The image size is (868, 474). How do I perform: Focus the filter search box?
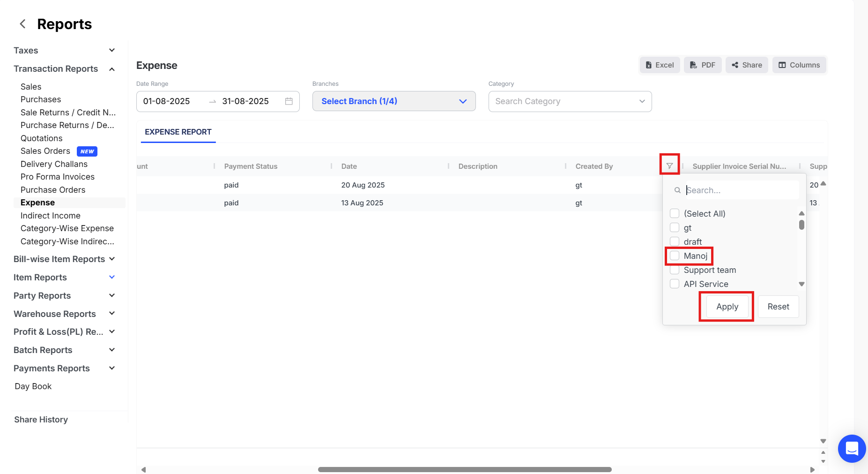tap(742, 190)
